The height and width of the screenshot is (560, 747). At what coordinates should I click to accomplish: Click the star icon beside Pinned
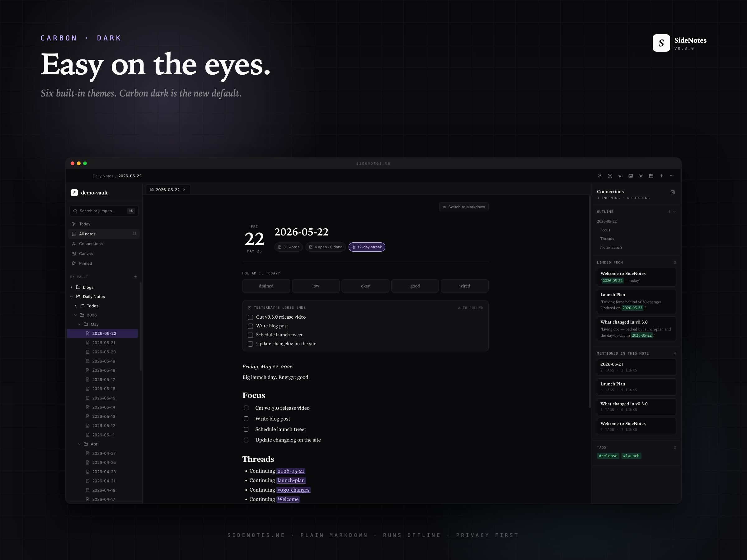tap(74, 263)
